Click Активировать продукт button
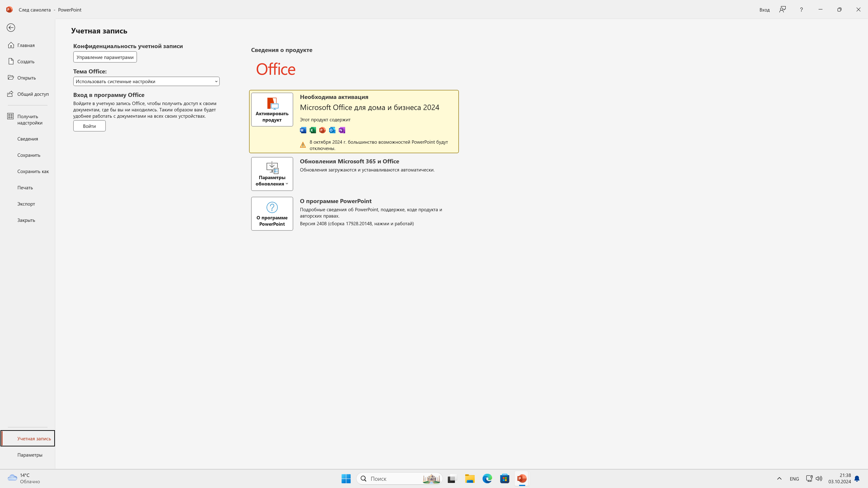This screenshot has width=868, height=488. (x=272, y=109)
